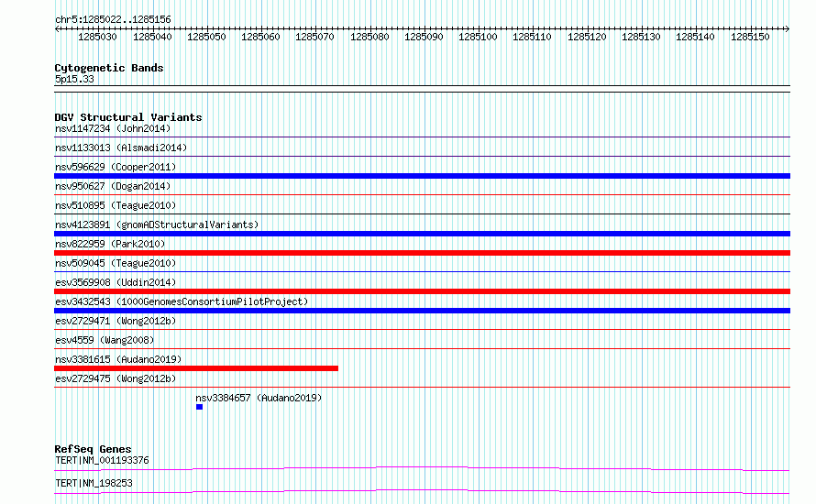Select the Cytogenetic Bands track title
This screenshot has width=816, height=504.
[x=109, y=68]
